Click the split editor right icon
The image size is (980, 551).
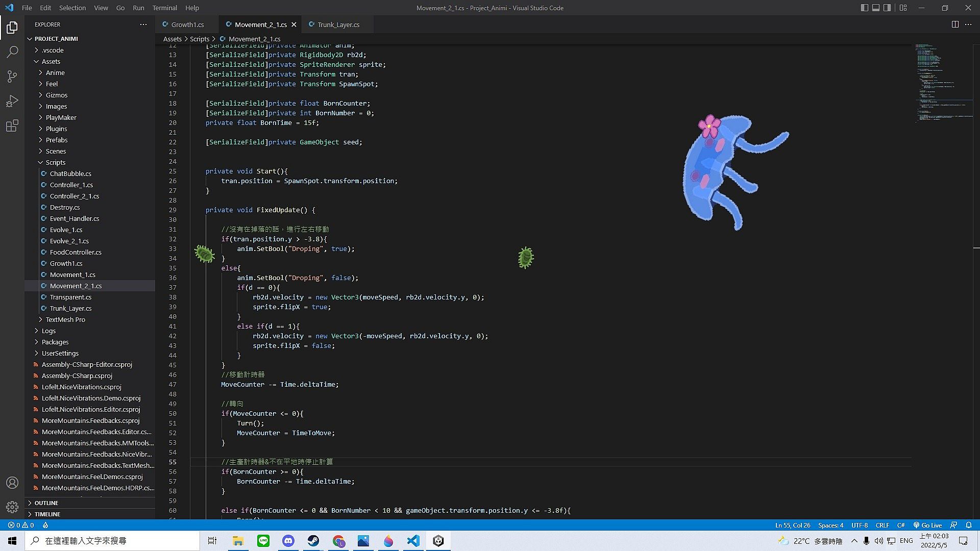955,24
